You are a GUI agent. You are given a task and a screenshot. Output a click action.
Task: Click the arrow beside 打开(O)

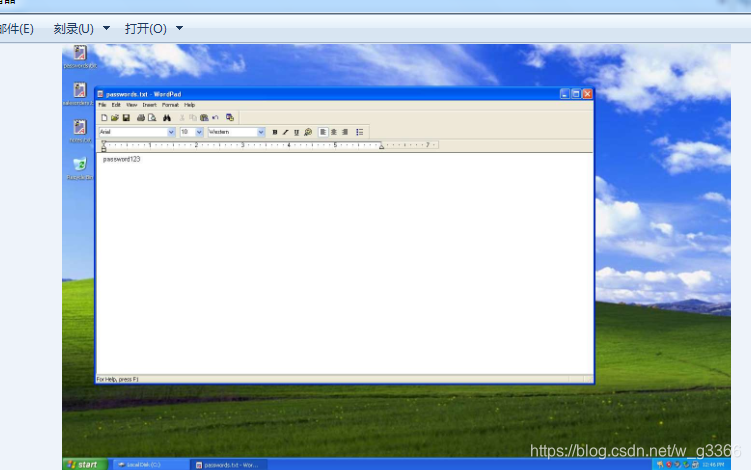pyautogui.click(x=180, y=28)
